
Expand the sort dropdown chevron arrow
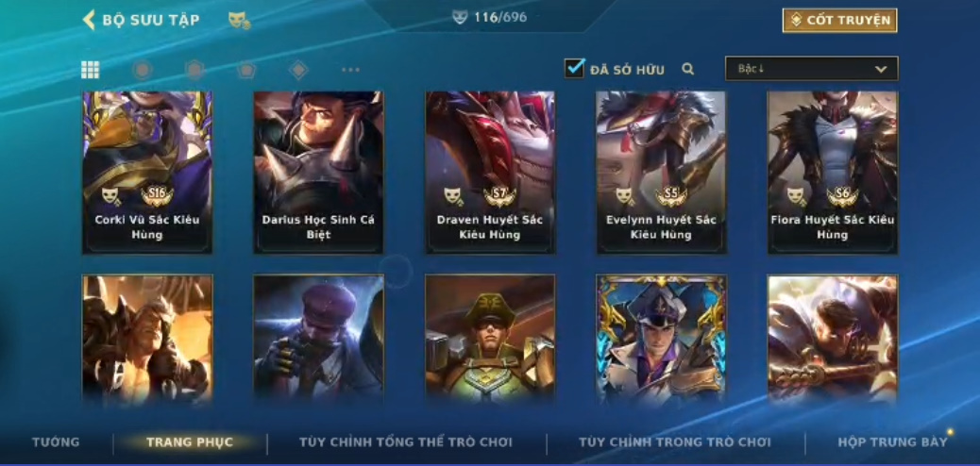click(x=881, y=70)
